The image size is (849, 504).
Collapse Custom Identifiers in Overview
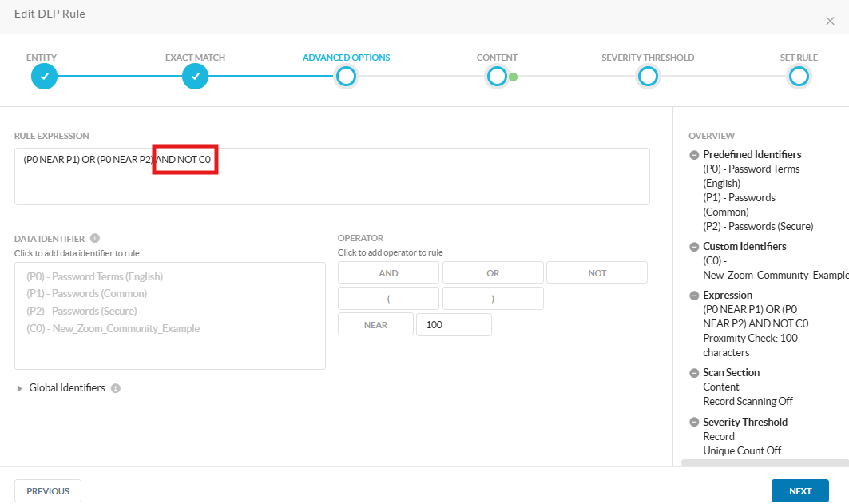(x=694, y=247)
